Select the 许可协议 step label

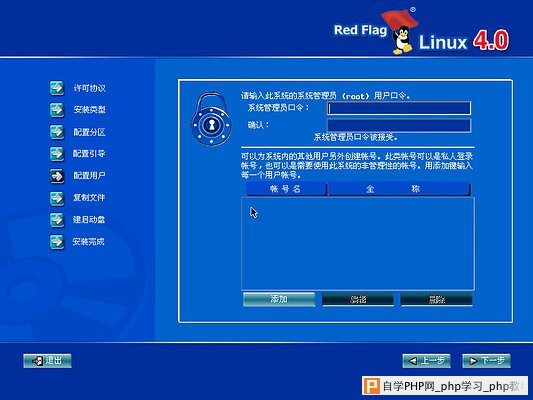click(x=89, y=88)
